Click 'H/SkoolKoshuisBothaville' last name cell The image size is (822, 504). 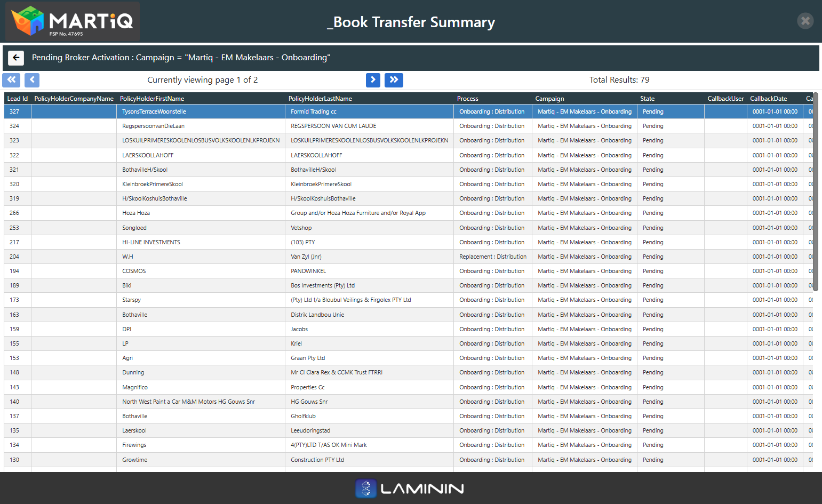(370, 198)
